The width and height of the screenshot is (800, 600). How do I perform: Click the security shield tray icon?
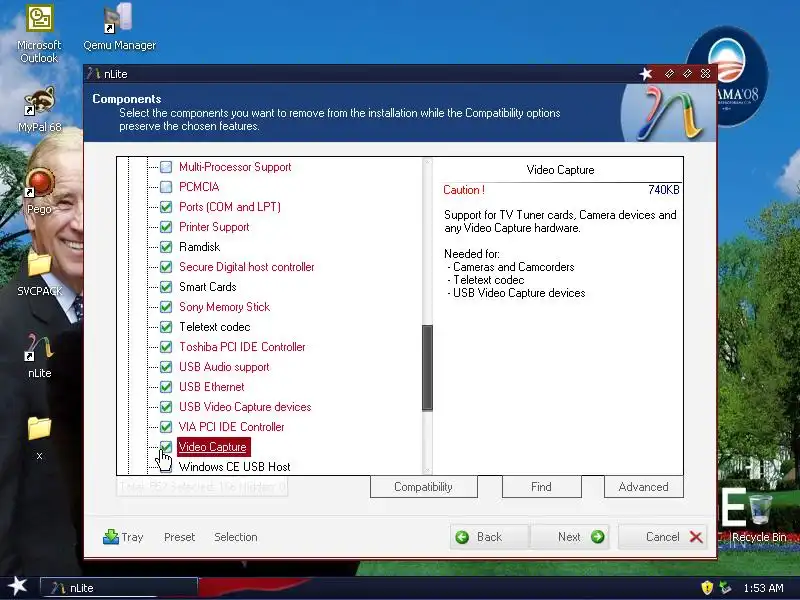[707, 588]
